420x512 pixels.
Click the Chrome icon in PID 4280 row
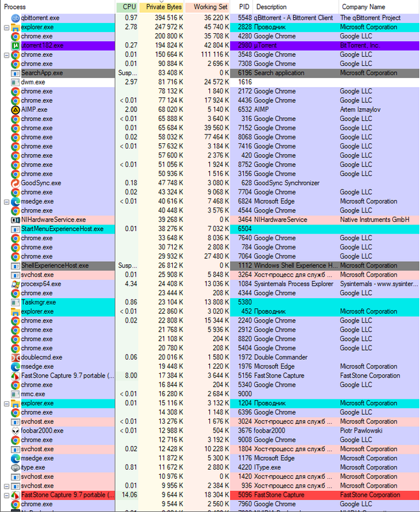(x=15, y=36)
